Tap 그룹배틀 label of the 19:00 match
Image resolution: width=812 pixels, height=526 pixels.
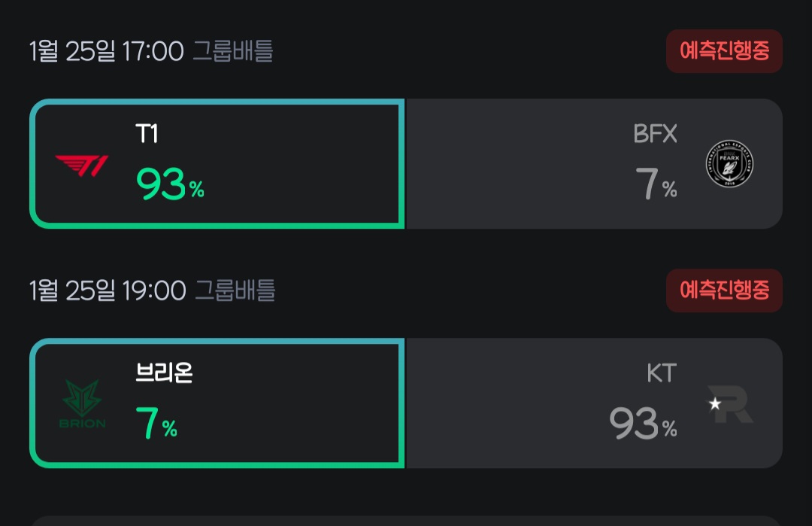[235, 290]
